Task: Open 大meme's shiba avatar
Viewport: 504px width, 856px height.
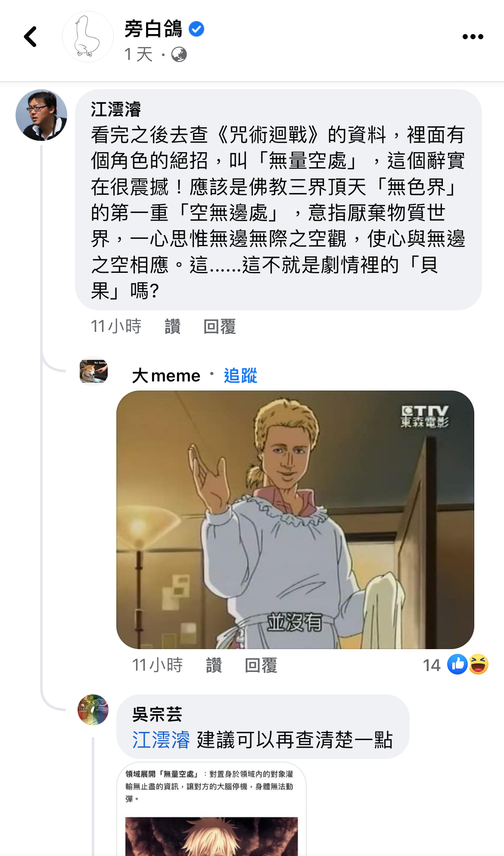Action: [93, 372]
